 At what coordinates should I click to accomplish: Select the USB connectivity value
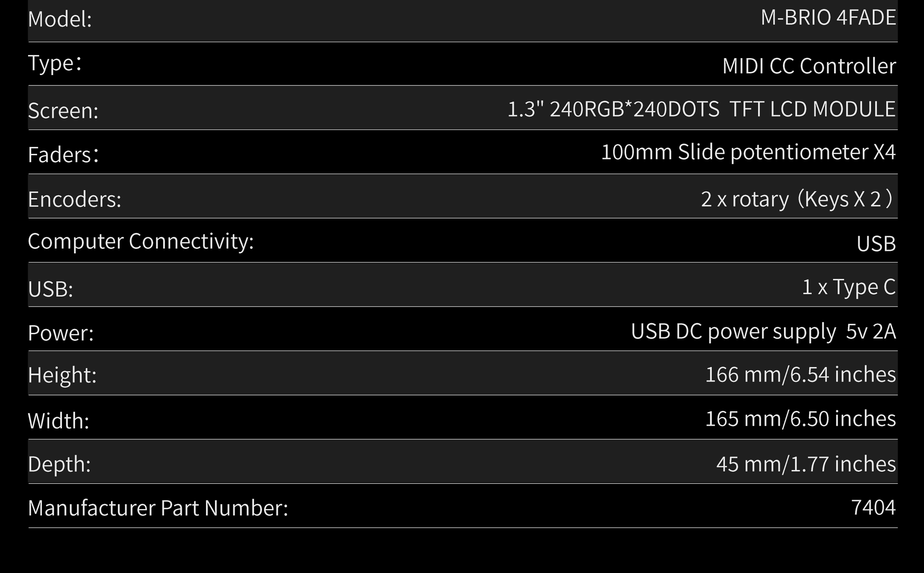[876, 244]
